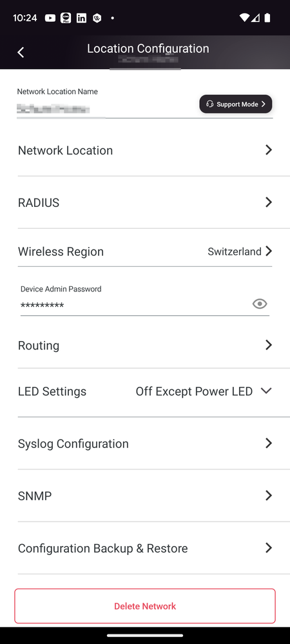Edit the Network Location Name field
Viewport: 290px width, 644px height.
[107, 109]
